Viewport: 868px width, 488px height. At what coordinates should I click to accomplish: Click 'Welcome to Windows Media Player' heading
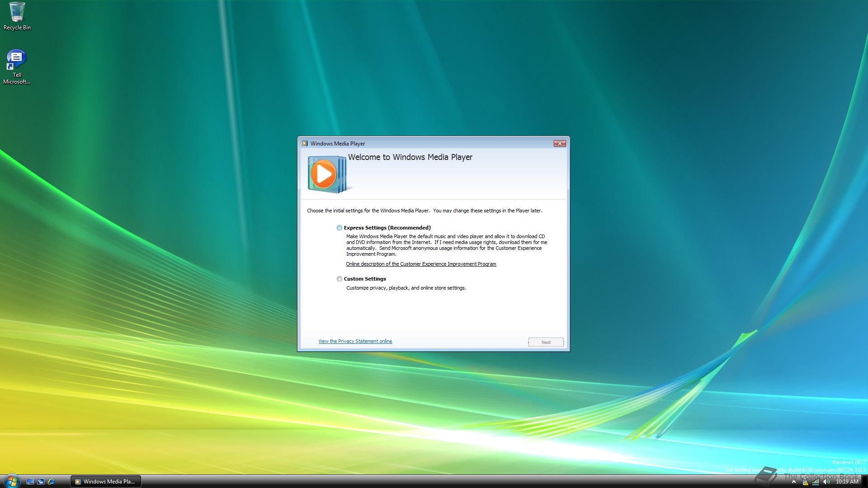click(410, 157)
